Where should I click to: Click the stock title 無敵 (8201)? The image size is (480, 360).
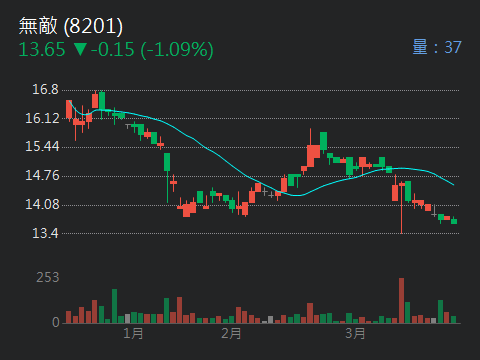pos(71,26)
